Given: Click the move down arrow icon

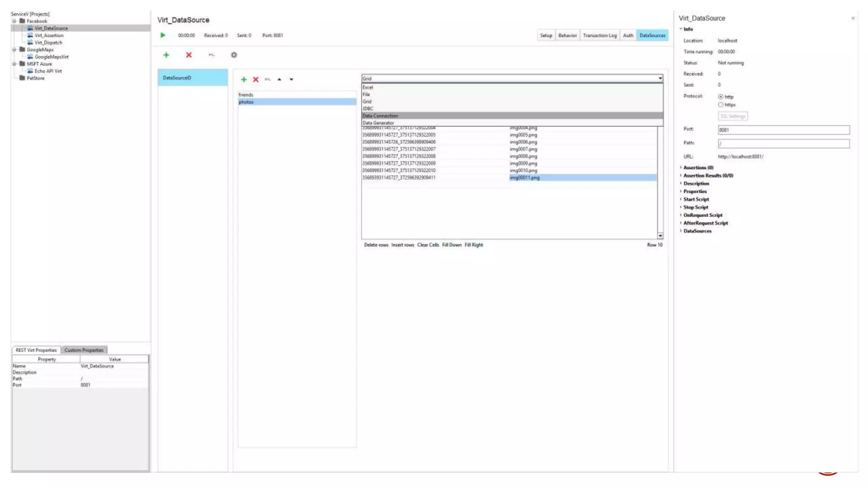Looking at the screenshot, I should (x=291, y=79).
